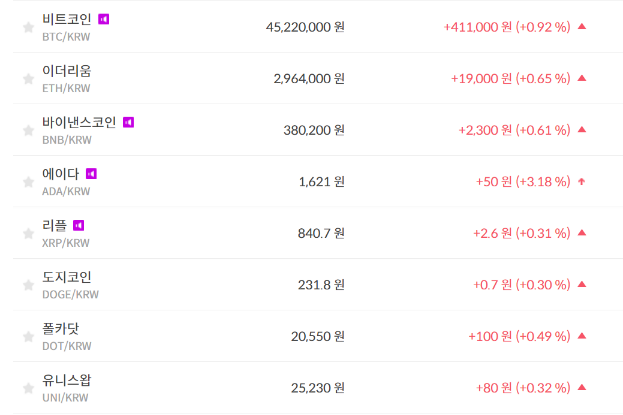Click the red up-triangle in the 도지코인 row
Viewport: 623px width, 415px height.
(x=582, y=284)
